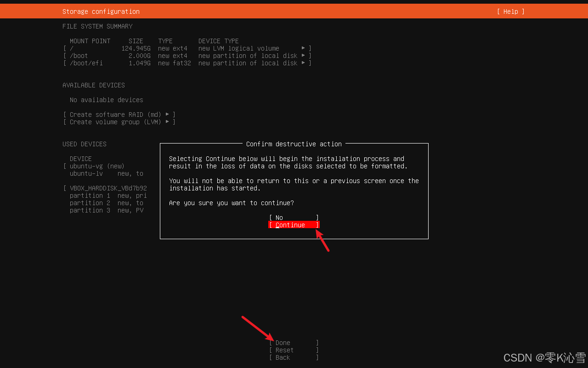Click the 'No available devices' text
Viewport: 588px width, 368px height.
107,100
